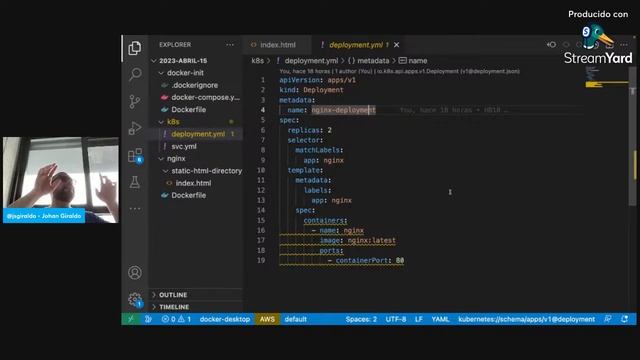Change the YAML language mode
This screenshot has width=640, height=360.
(440, 319)
